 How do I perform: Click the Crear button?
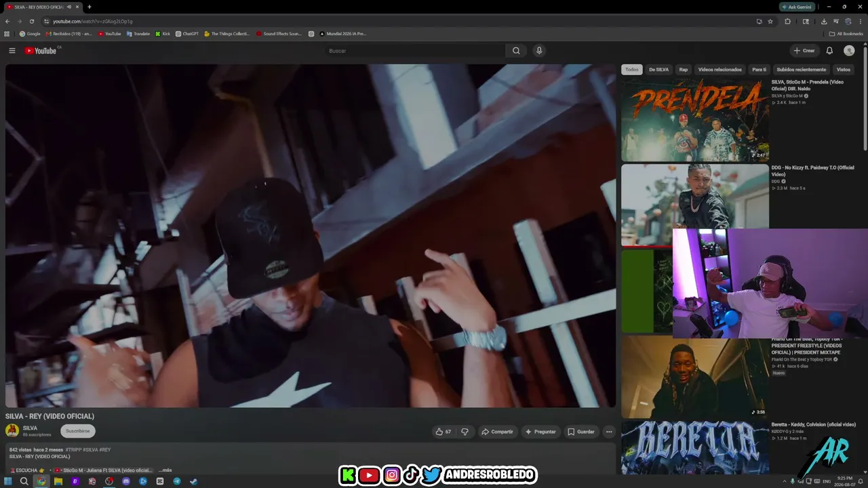tap(804, 51)
